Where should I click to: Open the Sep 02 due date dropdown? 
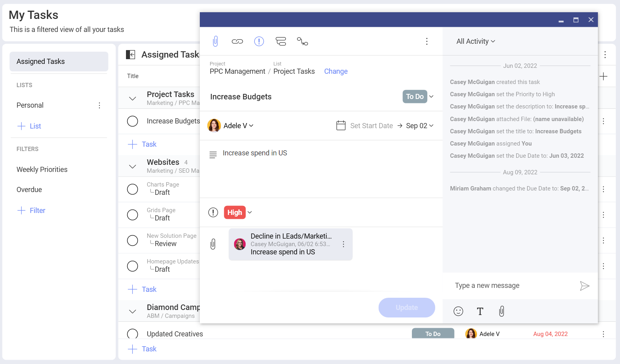tap(420, 126)
